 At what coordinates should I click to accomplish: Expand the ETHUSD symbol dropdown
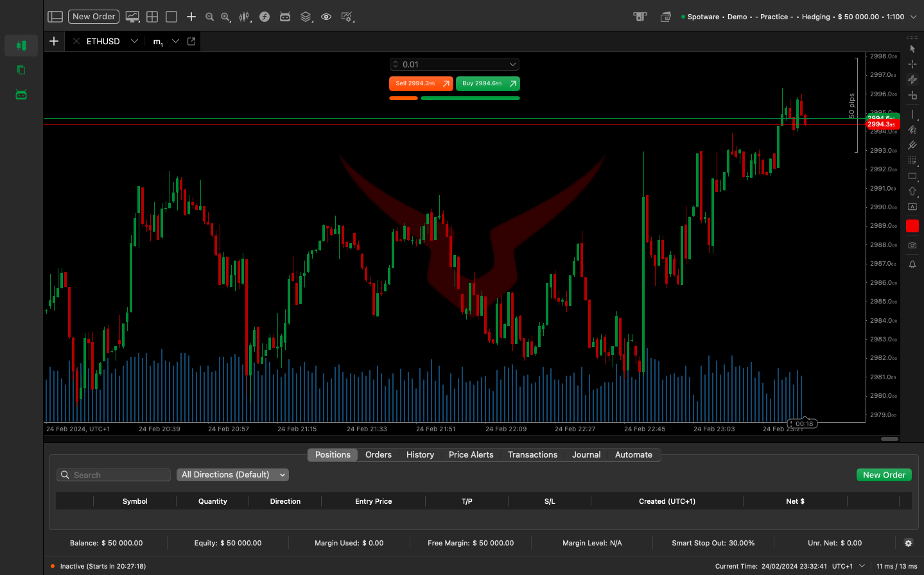click(134, 41)
